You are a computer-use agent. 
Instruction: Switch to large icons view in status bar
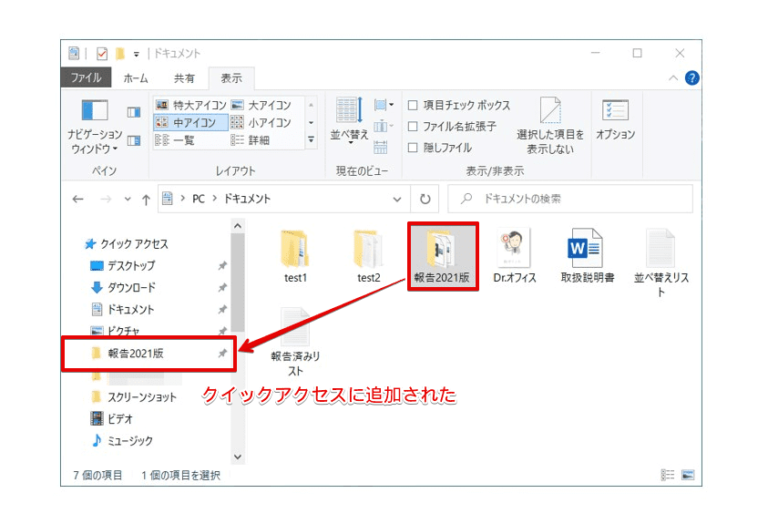(688, 475)
